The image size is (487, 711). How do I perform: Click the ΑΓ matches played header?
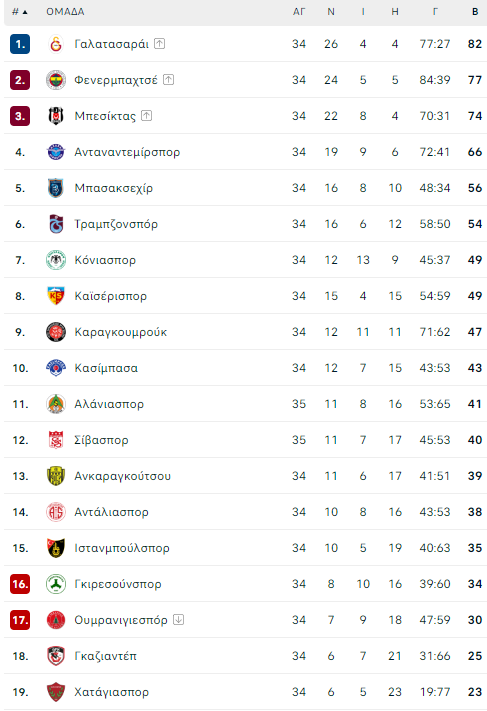pos(299,12)
